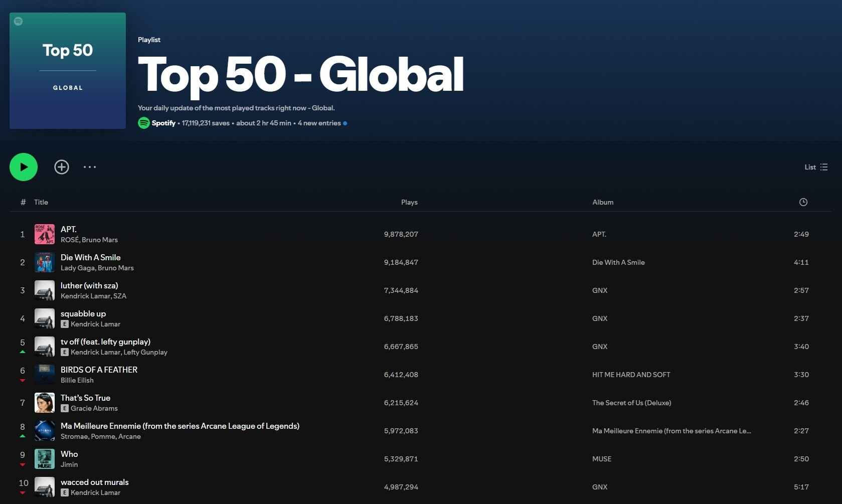Click the clock duration column icon

tap(803, 202)
